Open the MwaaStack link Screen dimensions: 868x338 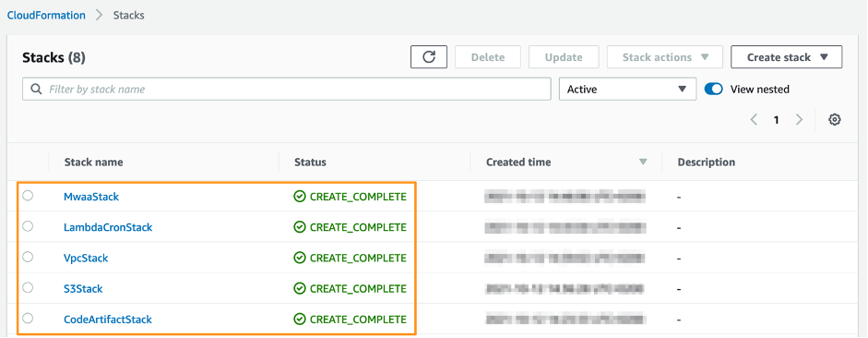coord(91,197)
